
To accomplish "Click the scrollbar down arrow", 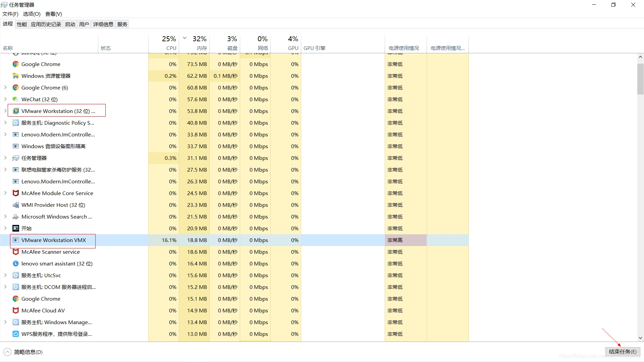I will (x=640, y=338).
